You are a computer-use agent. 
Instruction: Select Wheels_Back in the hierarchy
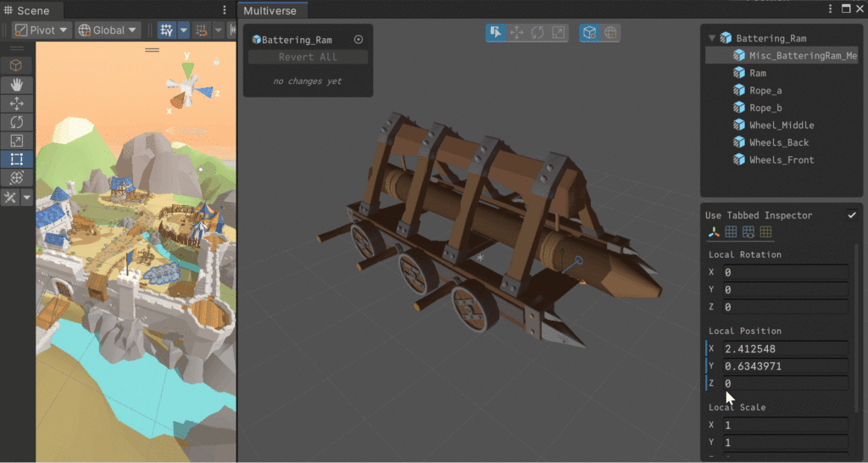pyautogui.click(x=779, y=142)
